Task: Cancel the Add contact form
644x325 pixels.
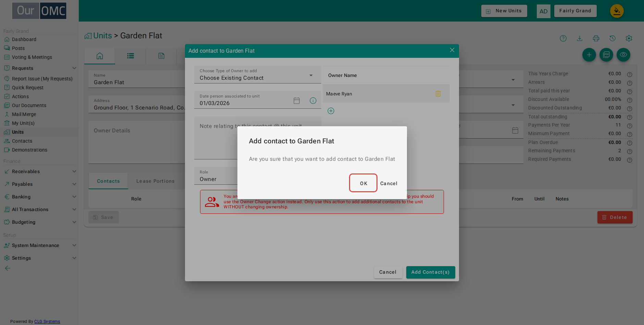Action: coord(388,272)
